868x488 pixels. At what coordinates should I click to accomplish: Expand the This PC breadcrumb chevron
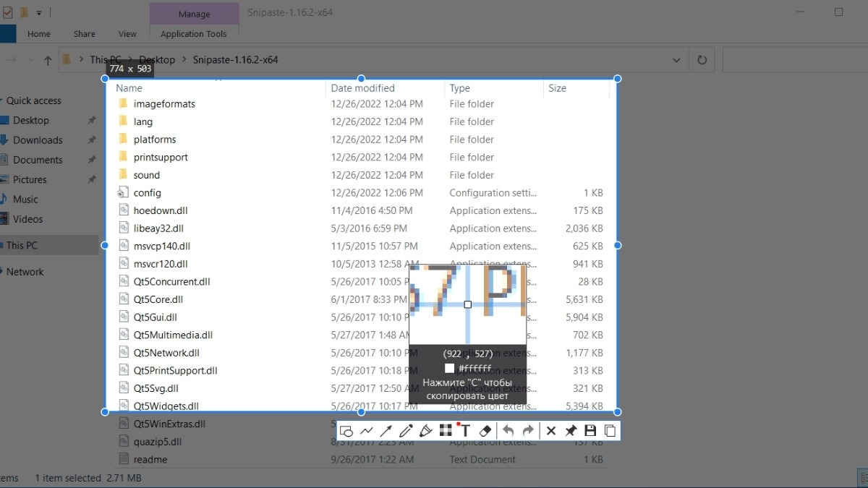click(130, 60)
